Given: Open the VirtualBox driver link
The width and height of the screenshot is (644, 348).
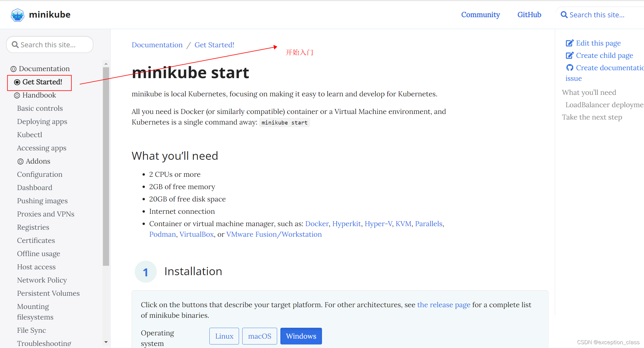Looking at the screenshot, I should point(196,234).
